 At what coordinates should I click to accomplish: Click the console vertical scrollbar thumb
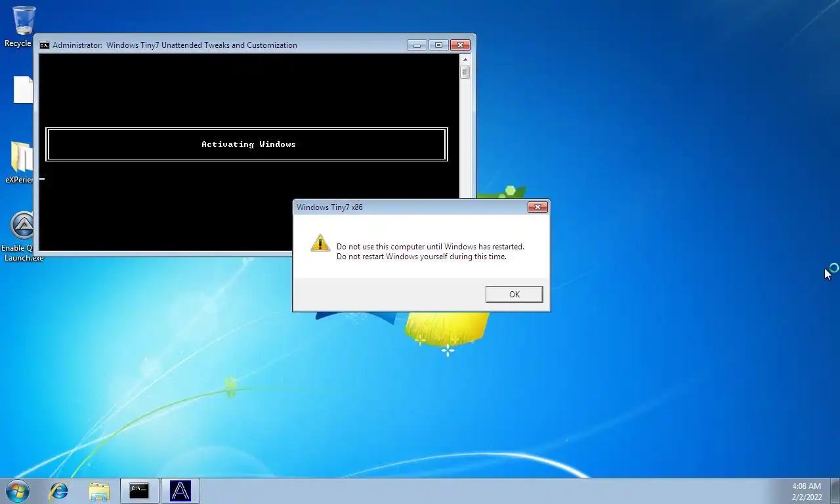(465, 72)
